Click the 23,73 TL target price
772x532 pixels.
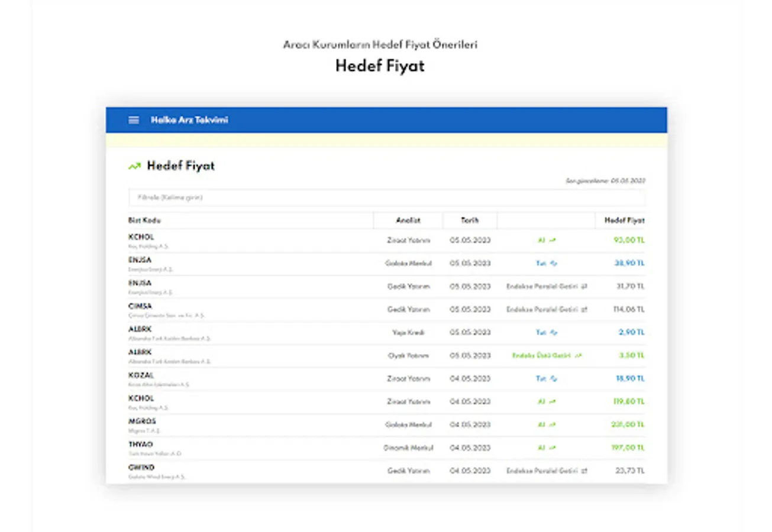click(629, 471)
